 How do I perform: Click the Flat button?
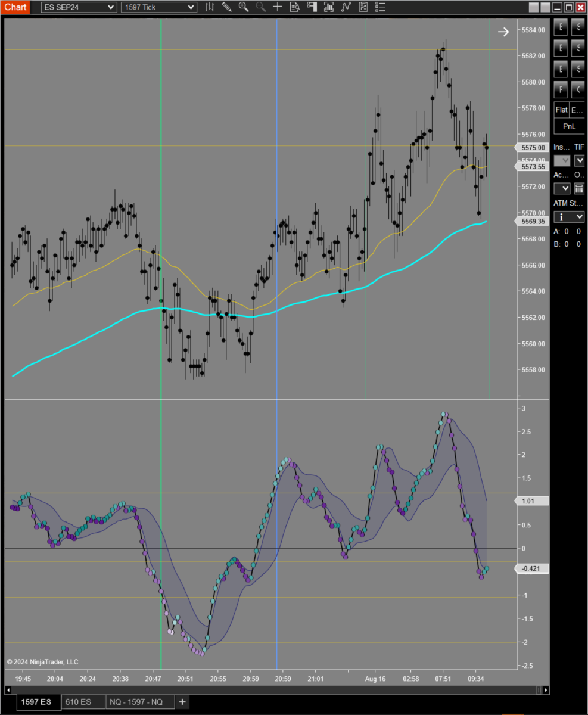click(x=561, y=110)
